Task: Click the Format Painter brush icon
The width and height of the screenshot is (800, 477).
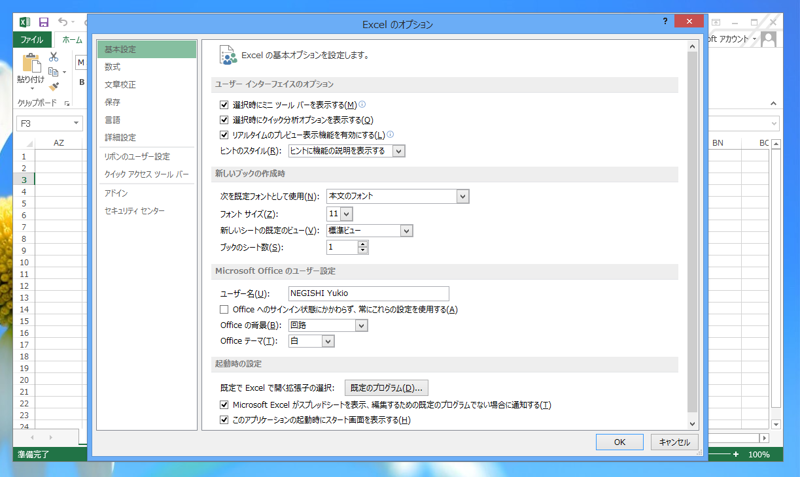Action: click(x=54, y=87)
